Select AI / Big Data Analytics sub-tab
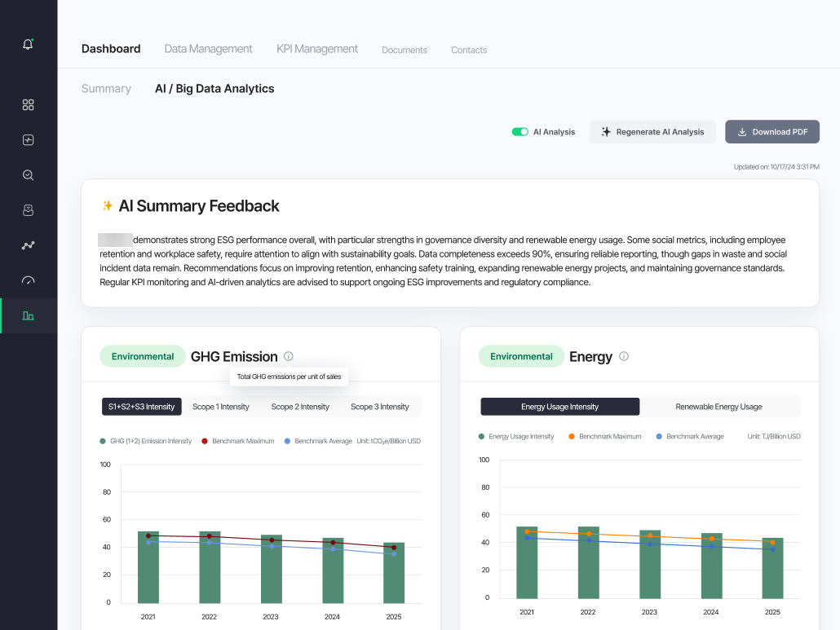Image resolution: width=840 pixels, height=630 pixels. [x=214, y=88]
